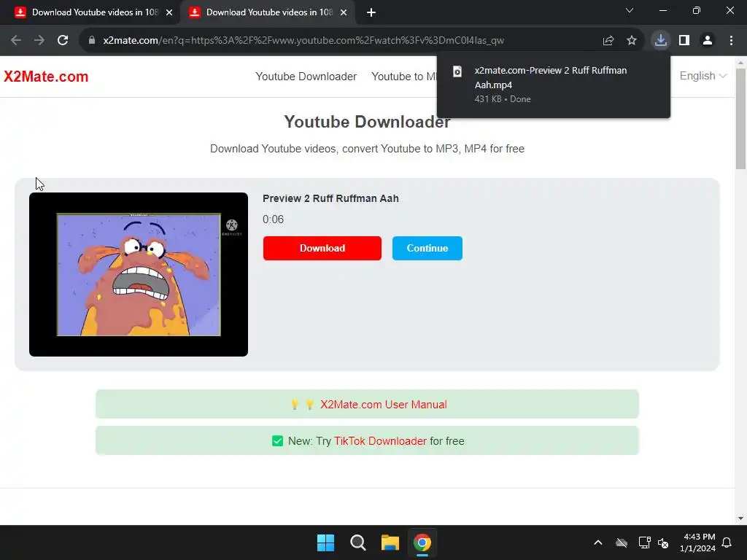Click the Chrome taskbar icon
Screen dimensions: 747x560
pyautogui.click(x=422, y=542)
